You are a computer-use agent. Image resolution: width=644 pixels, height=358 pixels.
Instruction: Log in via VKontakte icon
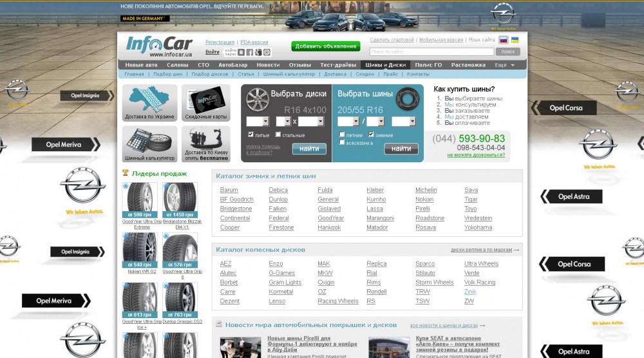pyautogui.click(x=241, y=52)
